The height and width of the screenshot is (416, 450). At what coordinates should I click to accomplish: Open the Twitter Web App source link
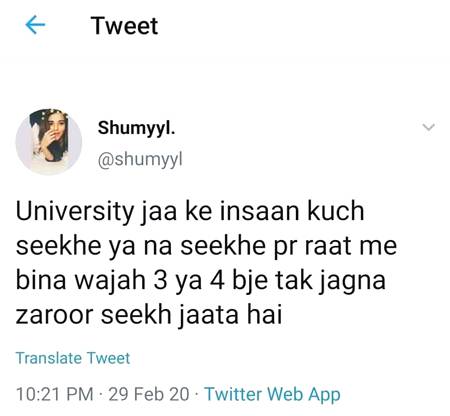[x=272, y=394]
